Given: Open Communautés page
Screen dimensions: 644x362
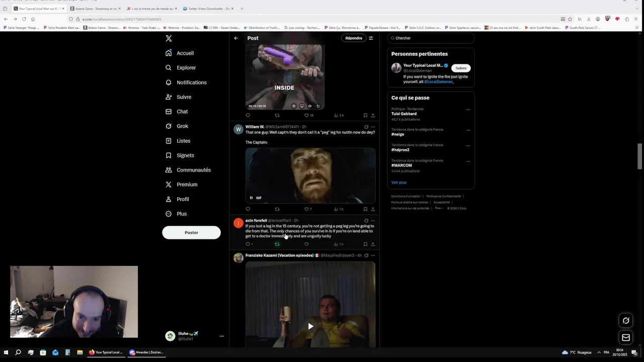Looking at the screenshot, I should [188, 170].
